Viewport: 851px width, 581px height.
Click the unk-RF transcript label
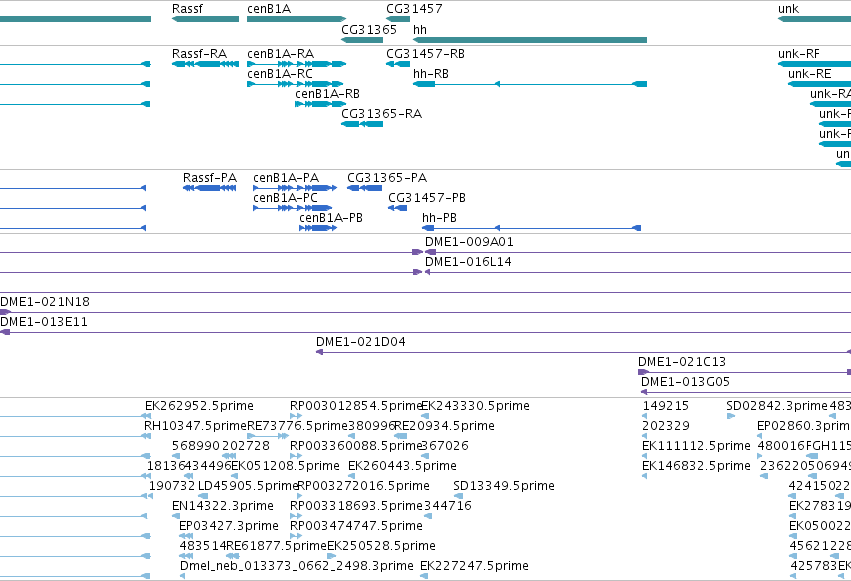798,54
